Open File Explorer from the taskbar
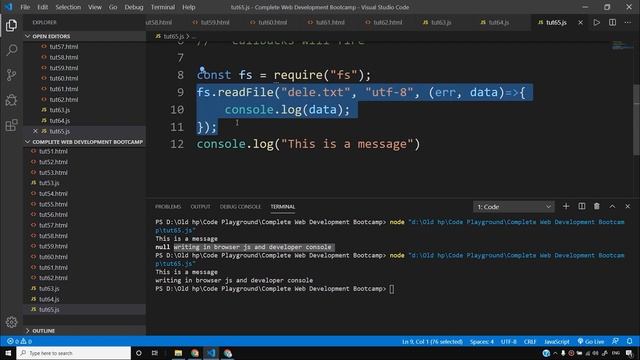The image size is (640, 360). (178, 353)
